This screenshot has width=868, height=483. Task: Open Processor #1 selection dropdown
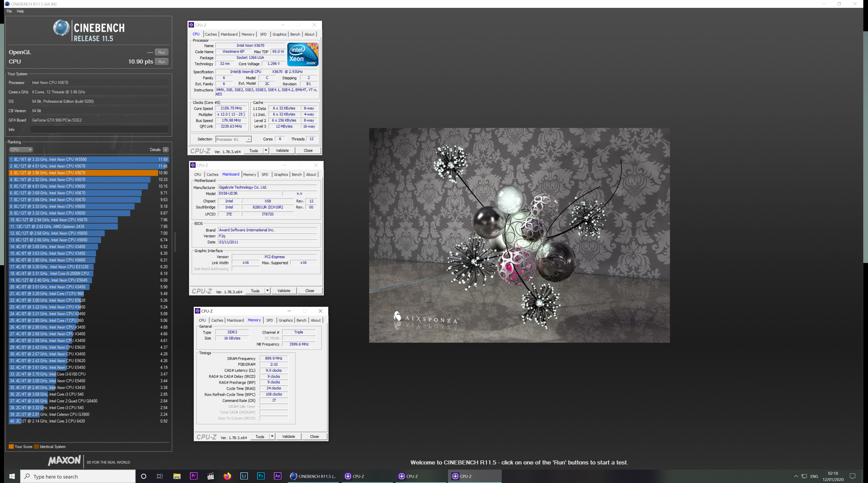coord(233,139)
